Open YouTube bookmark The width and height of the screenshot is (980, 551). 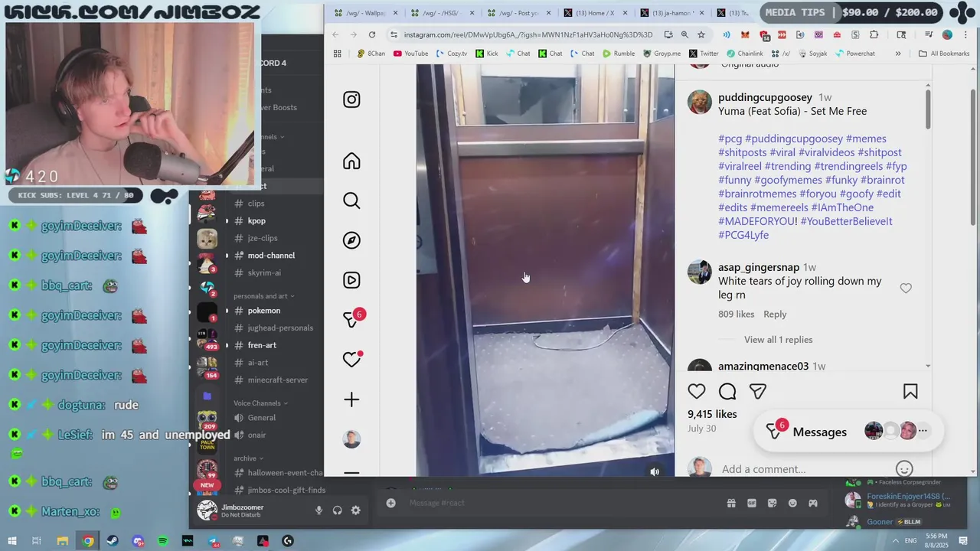click(x=410, y=54)
